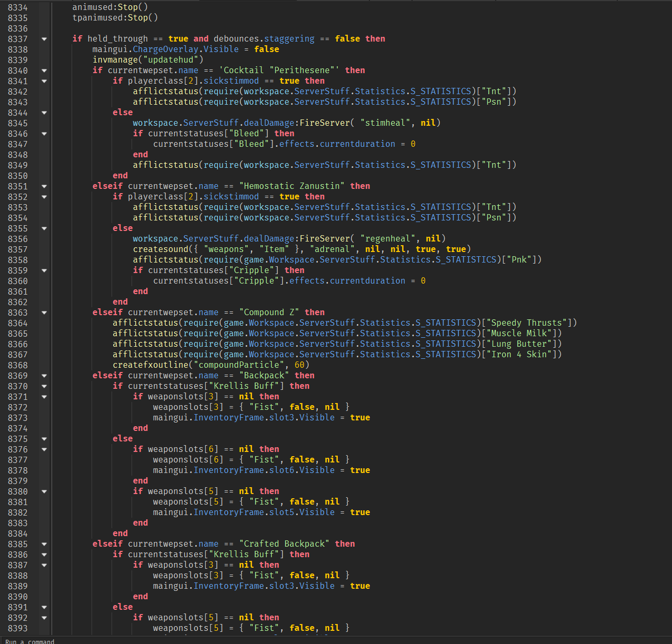Fold the weaponslots[3] check at line 8387
Image resolution: width=672 pixels, height=644 pixels.
pos(44,565)
